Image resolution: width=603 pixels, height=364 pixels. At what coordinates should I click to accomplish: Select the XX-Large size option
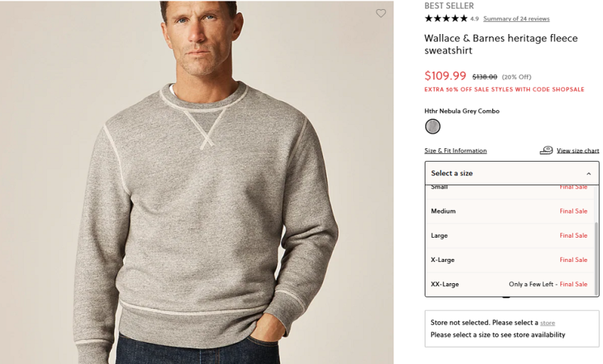(x=445, y=284)
